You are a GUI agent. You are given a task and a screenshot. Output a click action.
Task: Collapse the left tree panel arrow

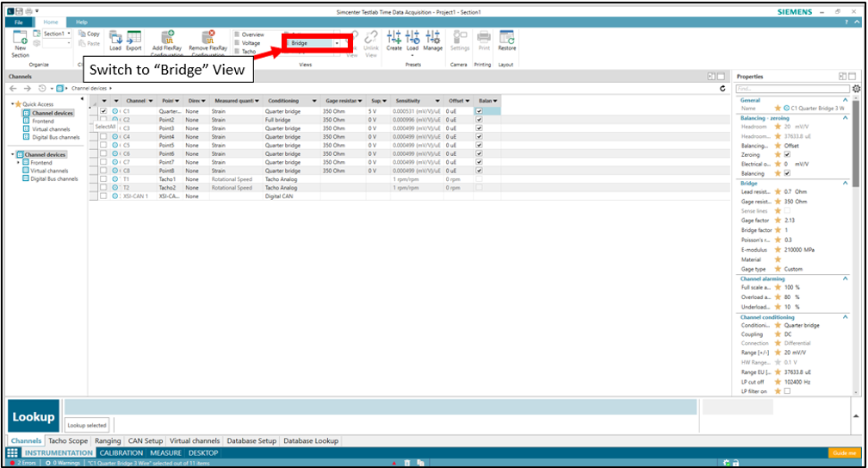(x=82, y=99)
